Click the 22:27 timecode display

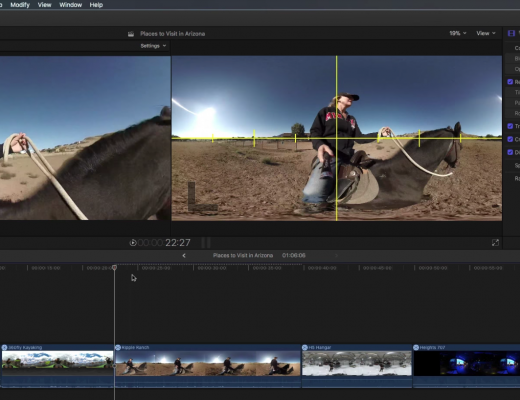pos(178,243)
